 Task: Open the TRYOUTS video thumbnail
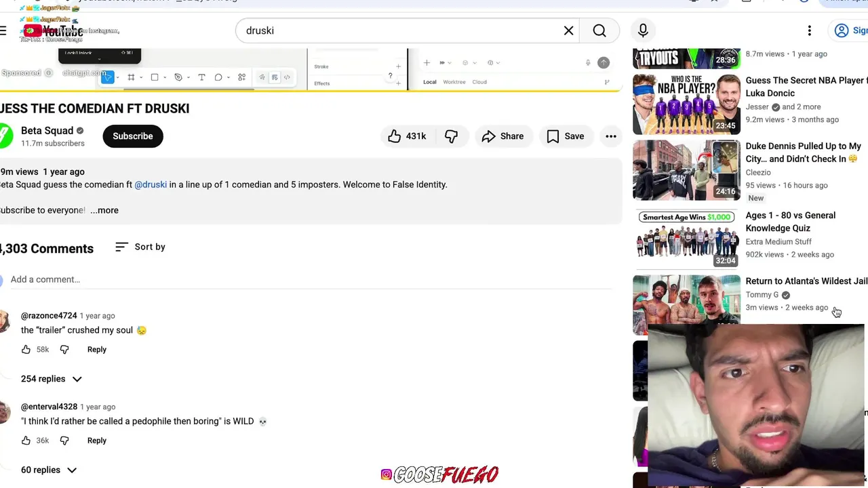[686, 59]
